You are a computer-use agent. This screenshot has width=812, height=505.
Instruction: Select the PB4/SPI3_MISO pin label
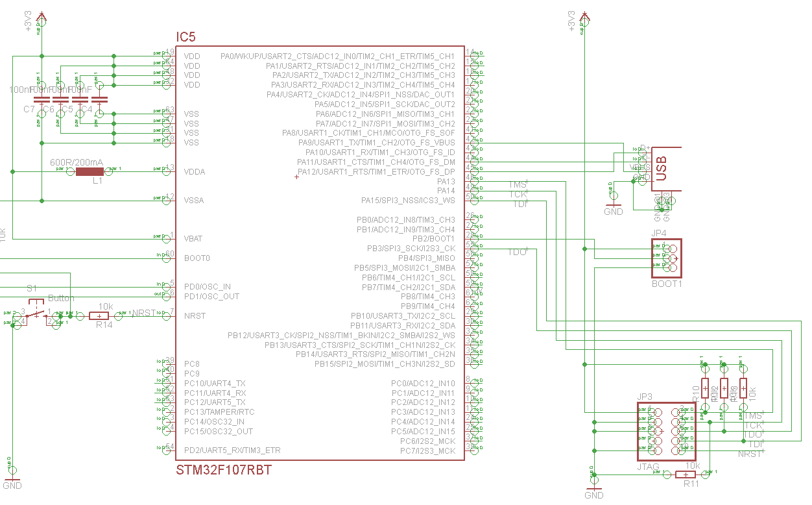point(427,258)
